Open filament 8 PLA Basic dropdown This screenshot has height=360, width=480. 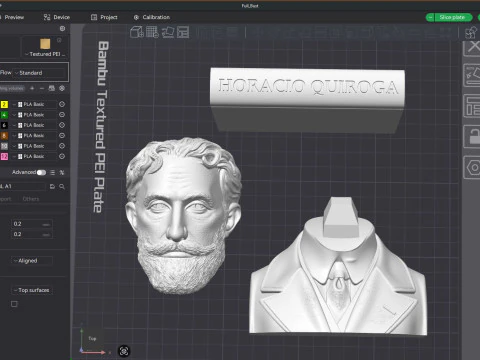[34, 136]
